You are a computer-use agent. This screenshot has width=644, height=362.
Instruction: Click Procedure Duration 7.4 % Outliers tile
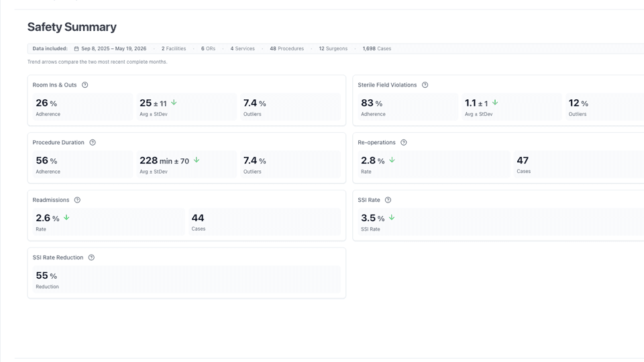point(290,165)
